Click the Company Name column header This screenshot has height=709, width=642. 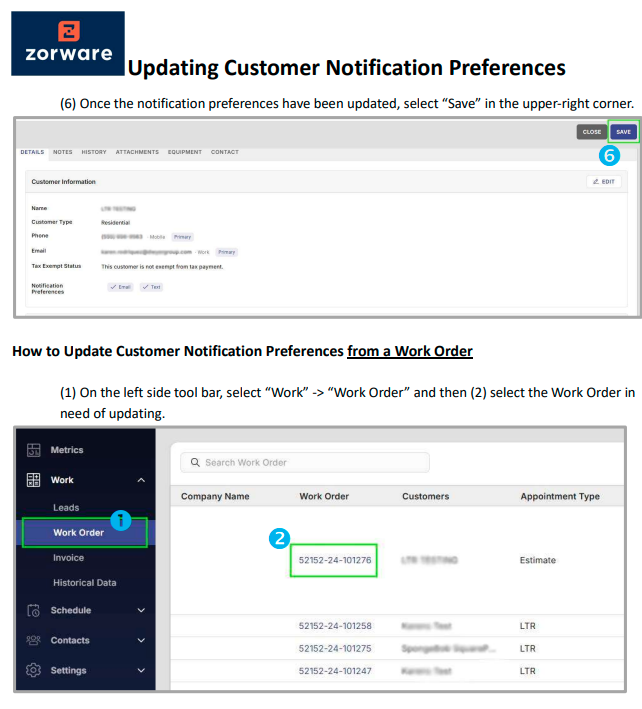(215, 496)
